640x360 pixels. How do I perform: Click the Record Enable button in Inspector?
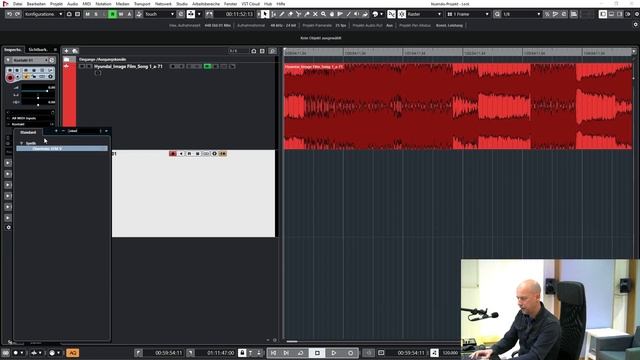coord(10,78)
